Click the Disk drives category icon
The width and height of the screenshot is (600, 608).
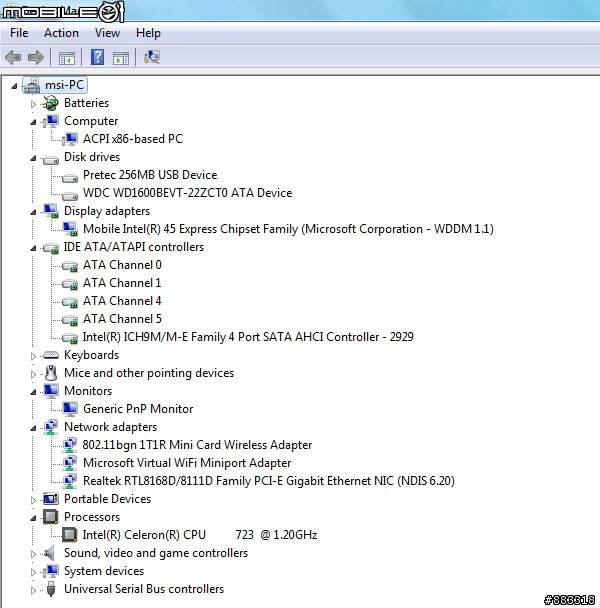pyautogui.click(x=50, y=159)
